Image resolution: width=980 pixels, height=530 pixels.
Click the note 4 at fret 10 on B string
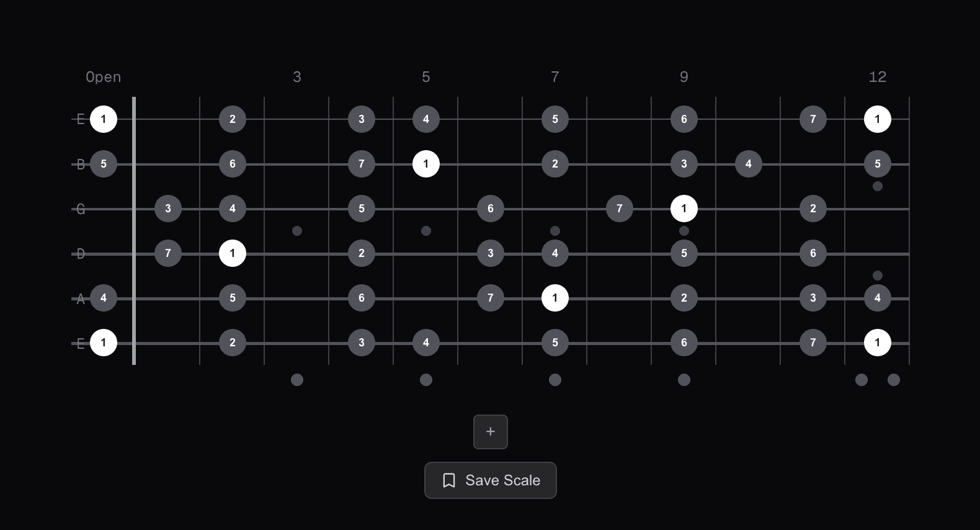(748, 164)
